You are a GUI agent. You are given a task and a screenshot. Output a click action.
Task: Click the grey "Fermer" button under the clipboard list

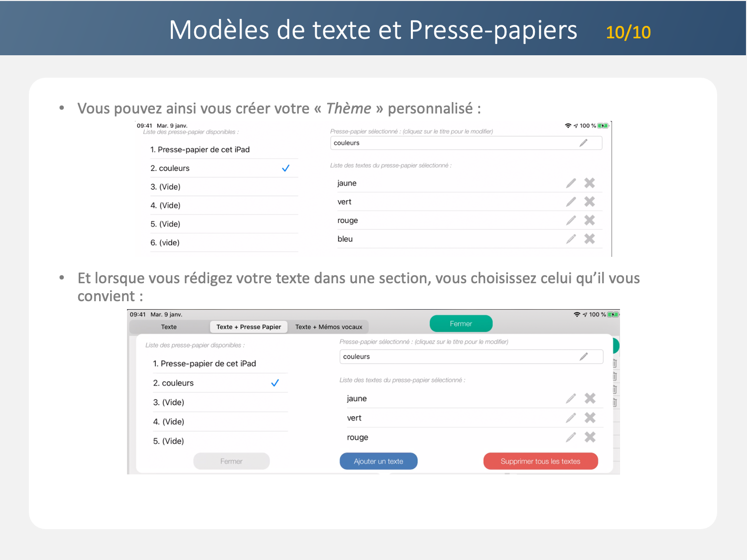(232, 461)
